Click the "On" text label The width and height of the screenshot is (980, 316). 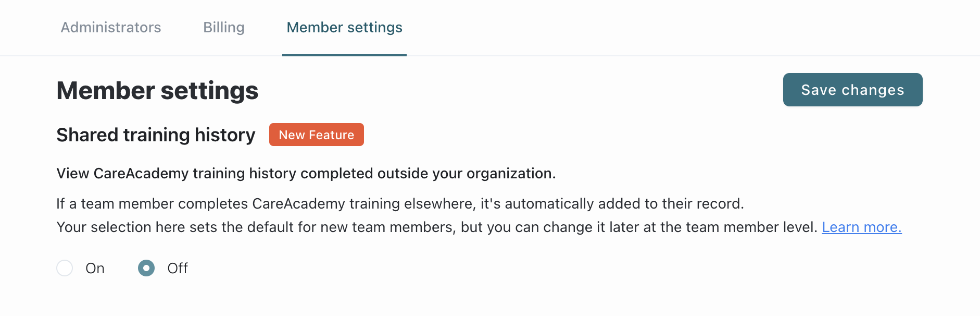click(x=95, y=269)
